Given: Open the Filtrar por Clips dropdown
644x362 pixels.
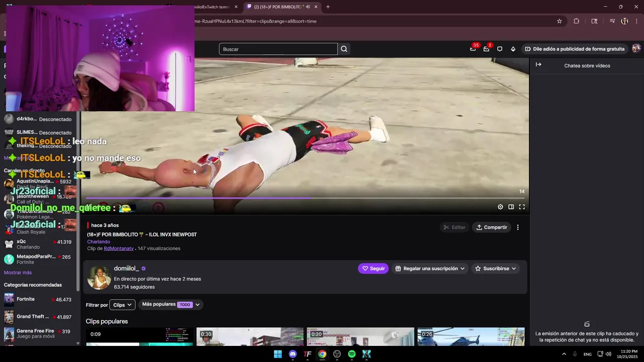Looking at the screenshot, I should click(122, 305).
